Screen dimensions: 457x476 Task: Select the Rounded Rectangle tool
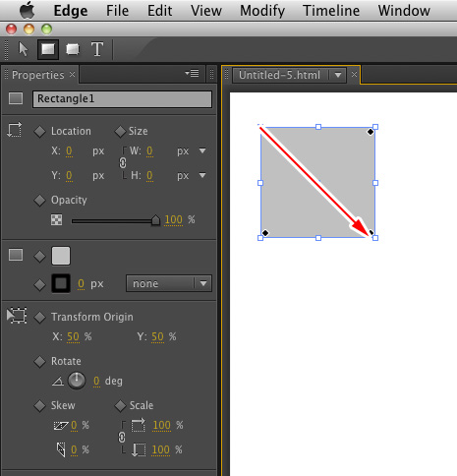73,49
